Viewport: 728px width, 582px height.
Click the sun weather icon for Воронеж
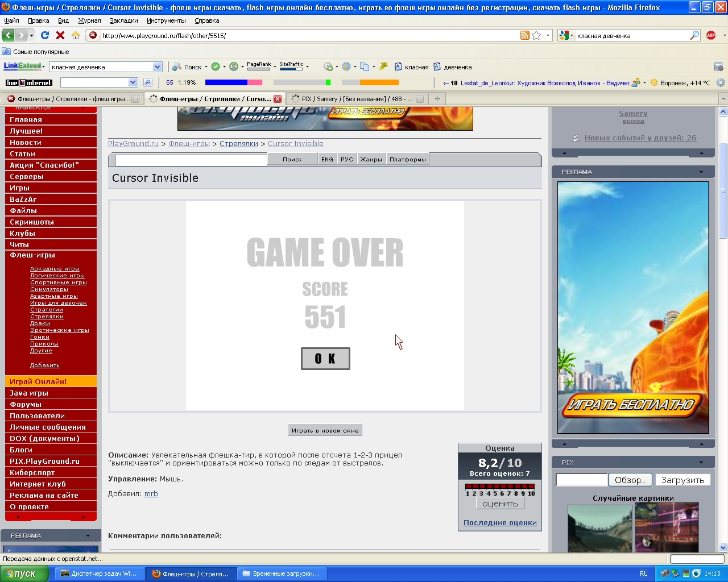(654, 82)
